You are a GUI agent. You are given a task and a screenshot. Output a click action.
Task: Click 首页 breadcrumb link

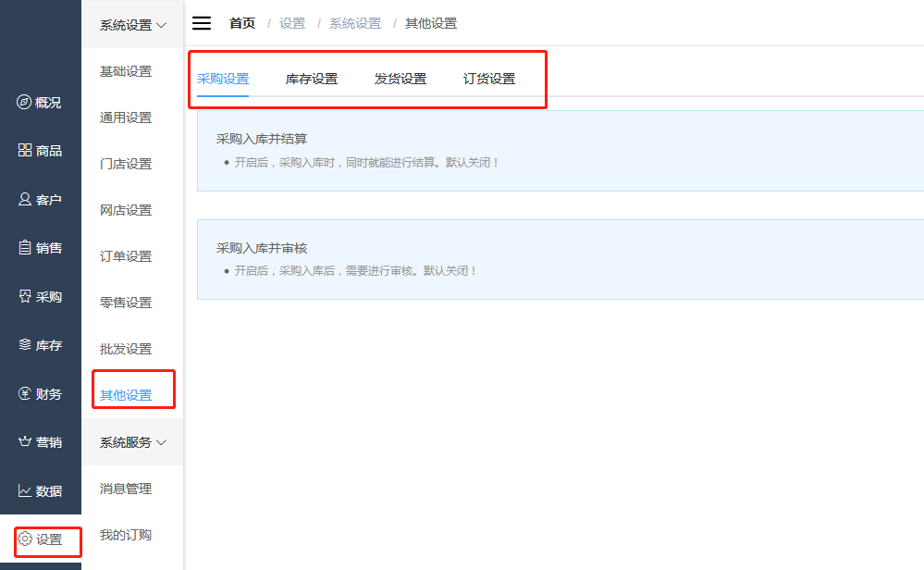point(242,23)
